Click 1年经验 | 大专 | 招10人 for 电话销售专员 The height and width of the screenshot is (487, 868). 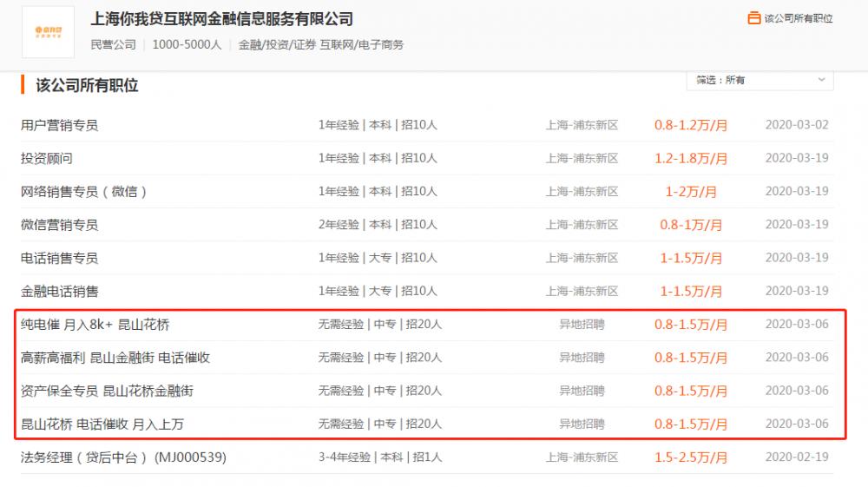tap(378, 258)
